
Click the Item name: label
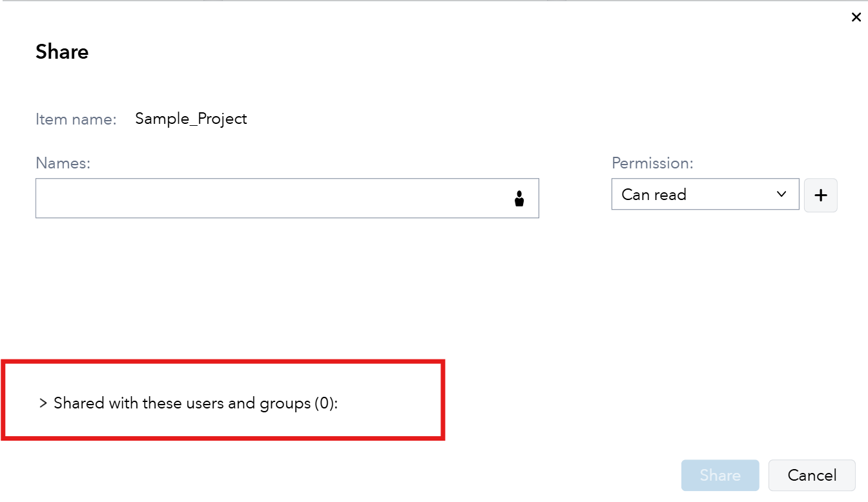76,119
